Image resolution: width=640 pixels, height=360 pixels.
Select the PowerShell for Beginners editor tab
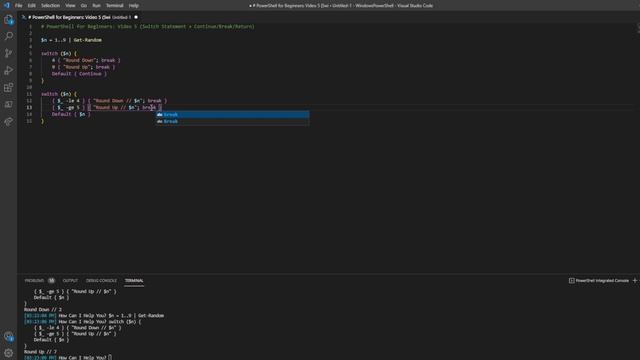80,17
